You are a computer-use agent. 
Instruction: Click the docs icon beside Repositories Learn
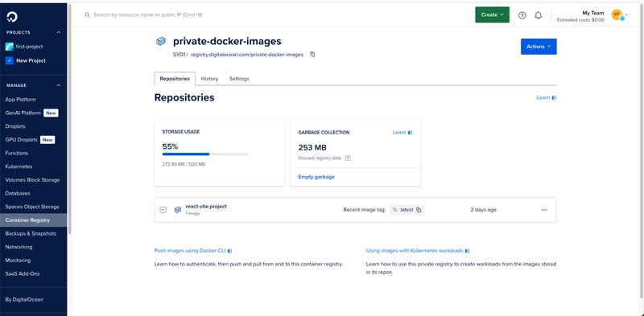click(554, 97)
